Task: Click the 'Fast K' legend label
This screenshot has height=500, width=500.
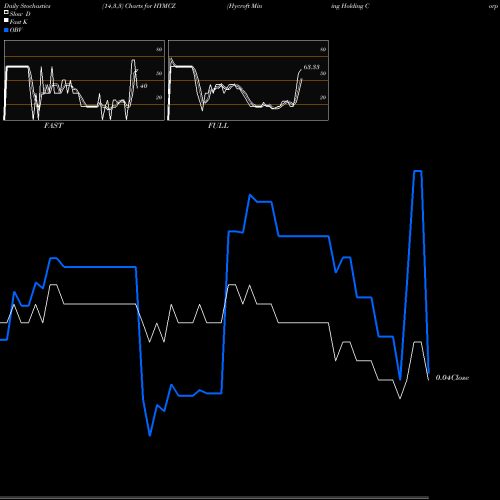Action: tap(18, 22)
